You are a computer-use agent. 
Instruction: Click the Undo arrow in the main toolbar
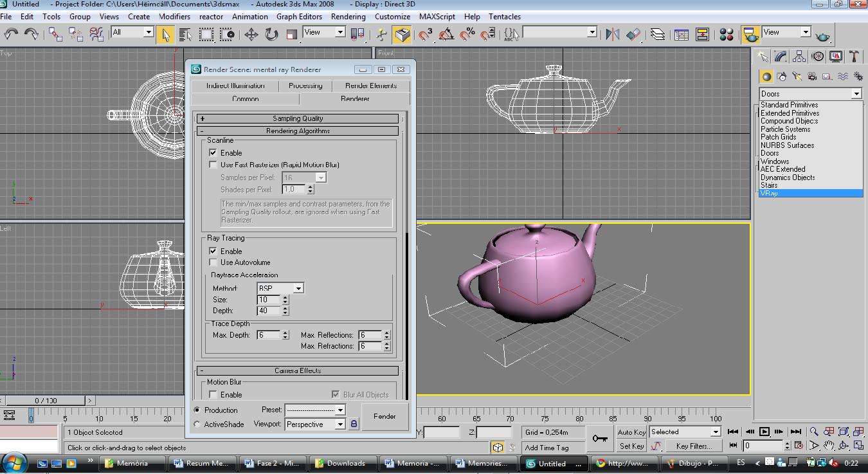coord(11,34)
